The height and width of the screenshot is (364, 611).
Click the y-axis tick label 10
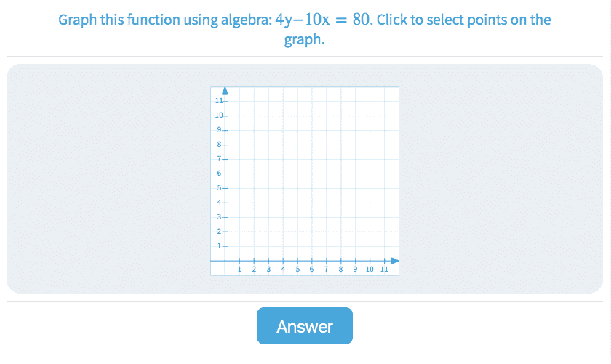(x=218, y=115)
